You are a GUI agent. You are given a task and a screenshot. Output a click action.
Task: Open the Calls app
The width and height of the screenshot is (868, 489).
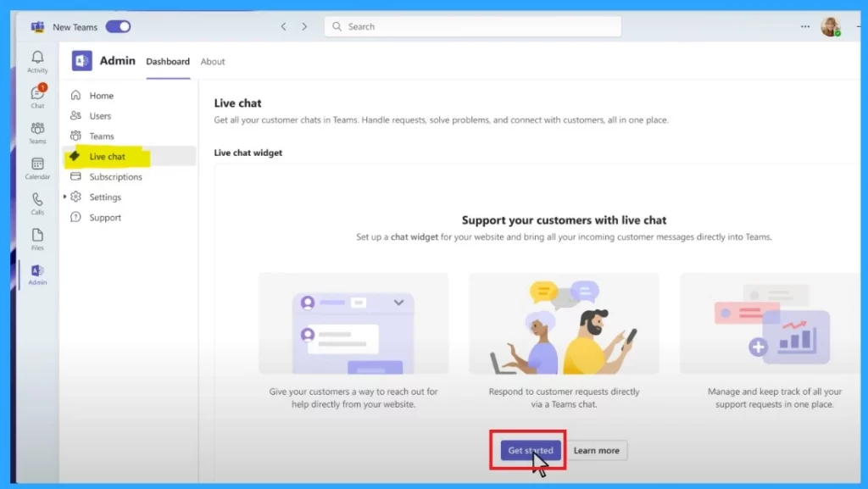pyautogui.click(x=37, y=203)
